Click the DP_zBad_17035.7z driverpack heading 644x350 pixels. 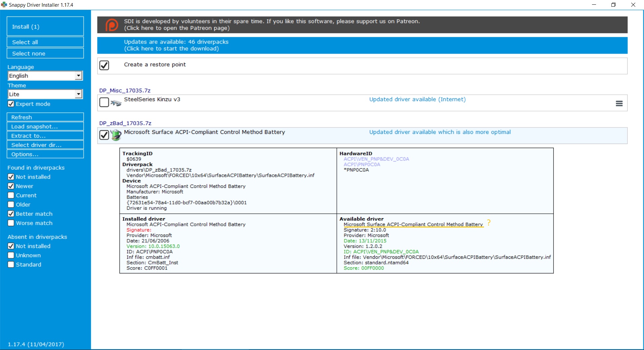[125, 123]
